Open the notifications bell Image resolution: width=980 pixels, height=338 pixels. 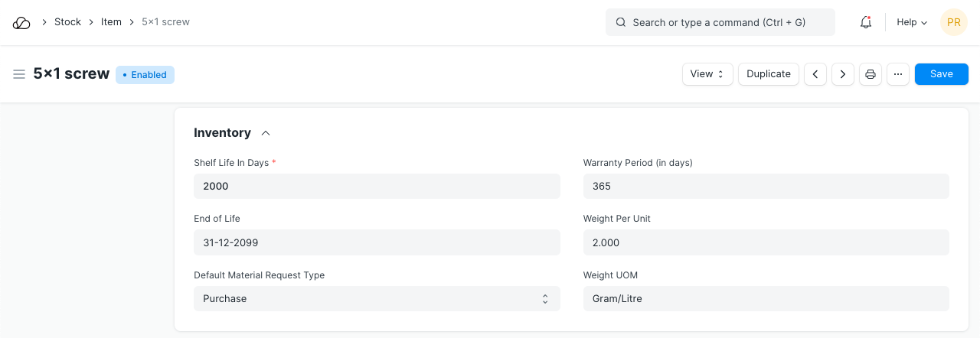pos(866,23)
